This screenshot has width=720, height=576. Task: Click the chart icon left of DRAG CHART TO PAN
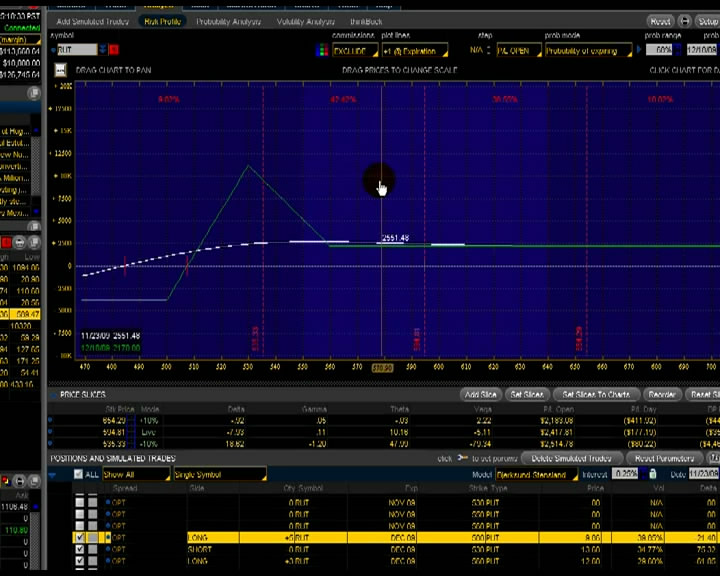(x=61, y=70)
